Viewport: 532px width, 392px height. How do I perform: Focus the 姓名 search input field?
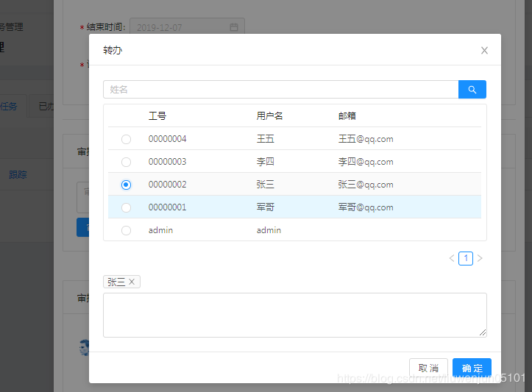point(281,90)
